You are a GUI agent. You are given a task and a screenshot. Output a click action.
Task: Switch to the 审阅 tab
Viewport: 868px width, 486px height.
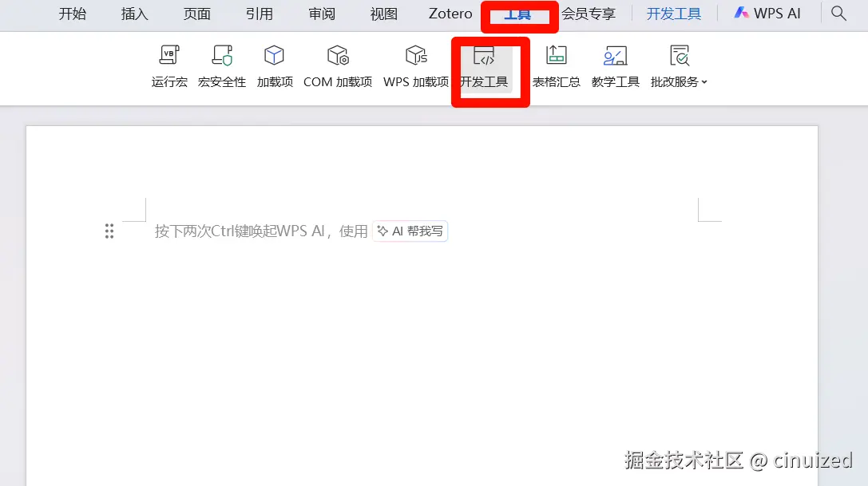tap(322, 14)
